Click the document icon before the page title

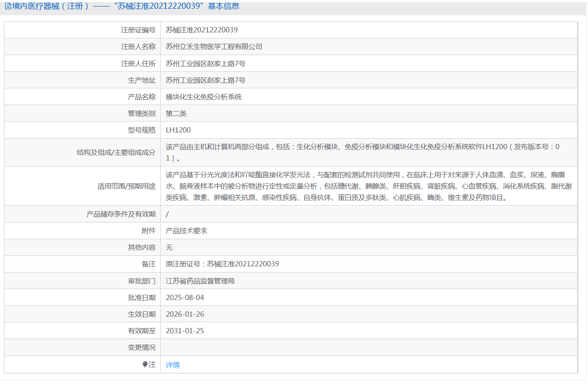[x=7, y=6]
